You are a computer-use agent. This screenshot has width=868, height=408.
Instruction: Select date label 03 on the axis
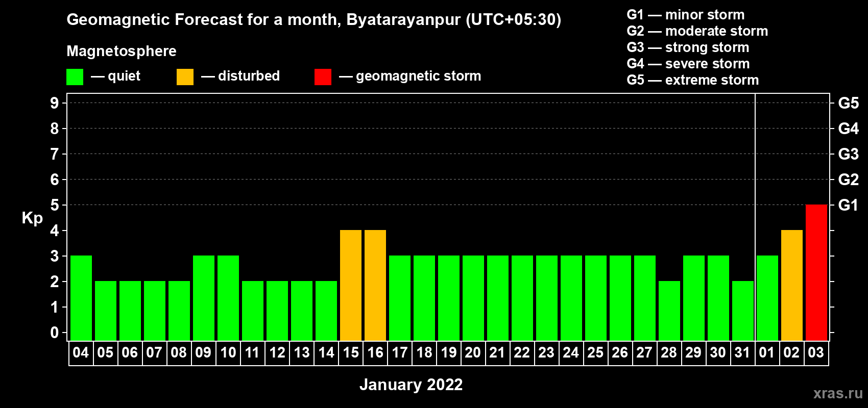click(x=816, y=353)
